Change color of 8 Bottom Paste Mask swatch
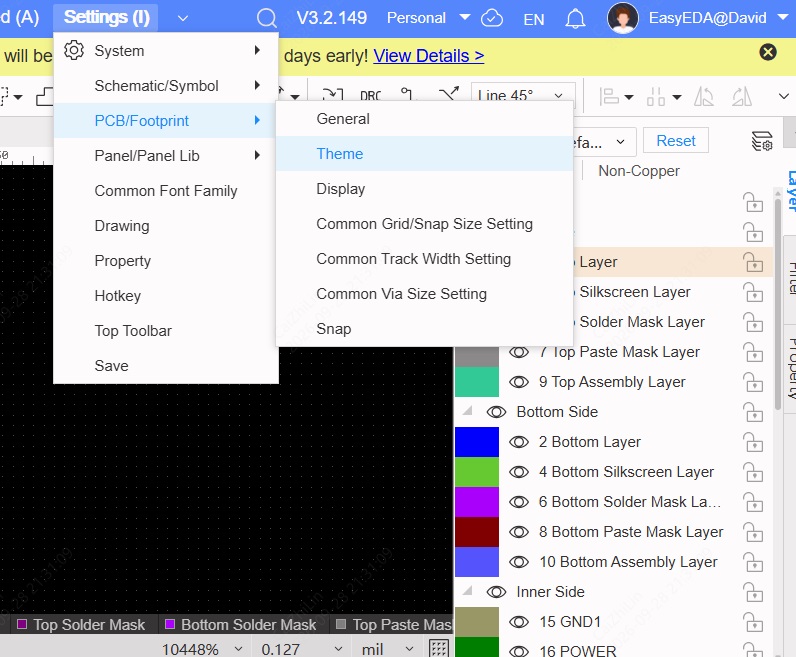 point(477,532)
